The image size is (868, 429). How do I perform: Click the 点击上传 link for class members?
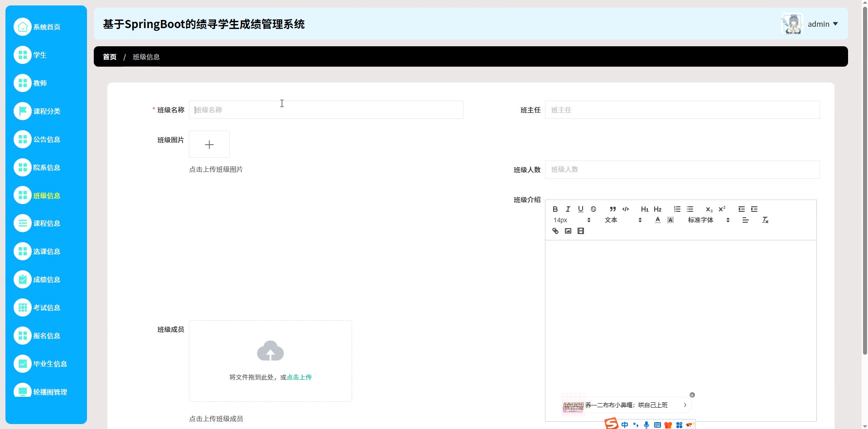point(299,377)
